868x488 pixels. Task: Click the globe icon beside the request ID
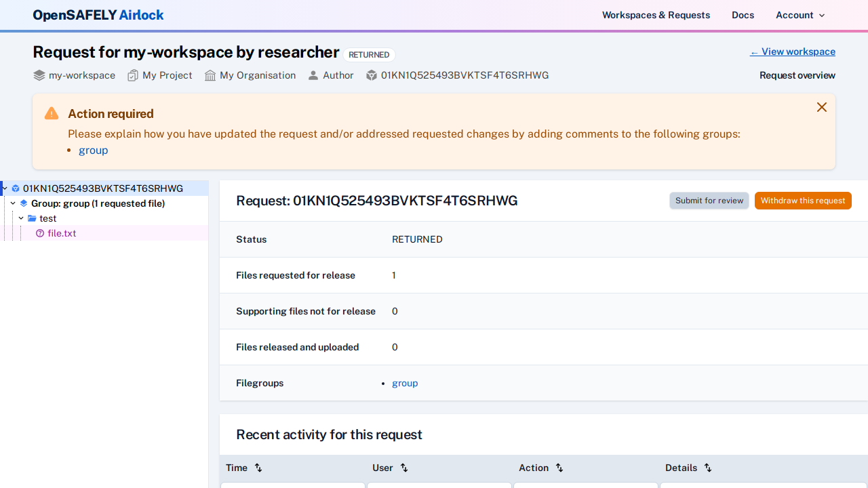(372, 75)
